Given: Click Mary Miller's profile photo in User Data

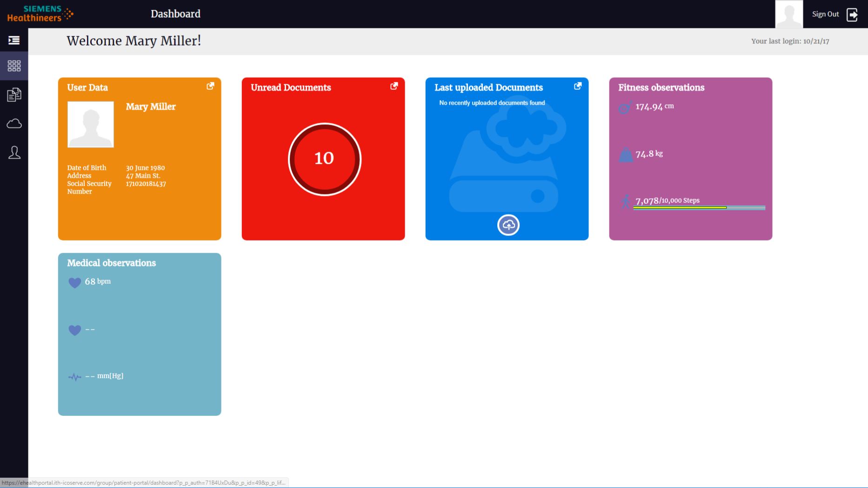Looking at the screenshot, I should 91,125.
